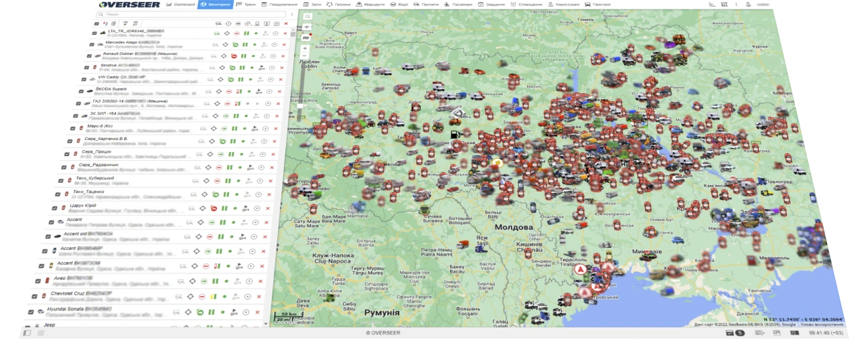Go to the Користувачі section
This screenshot has height=339, width=868.
(x=564, y=4)
